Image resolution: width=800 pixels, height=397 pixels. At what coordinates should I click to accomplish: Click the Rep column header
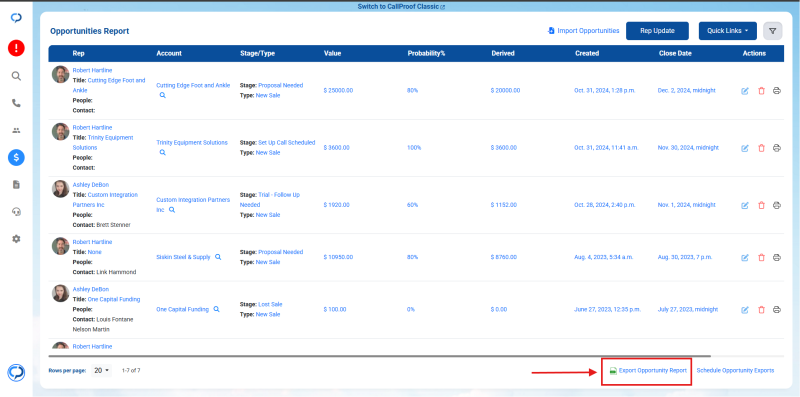tap(78, 53)
